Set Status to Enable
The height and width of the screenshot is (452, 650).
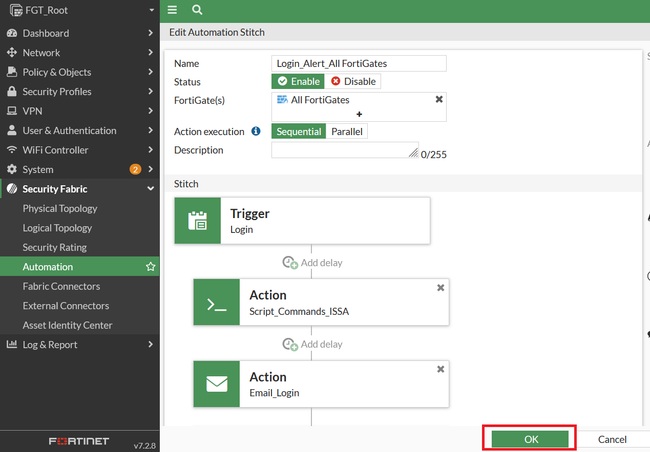coord(298,81)
